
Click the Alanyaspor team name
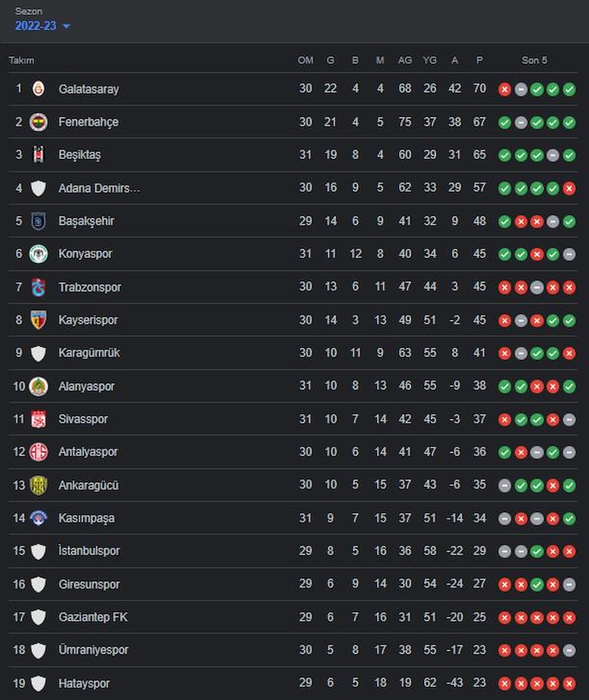(x=86, y=386)
